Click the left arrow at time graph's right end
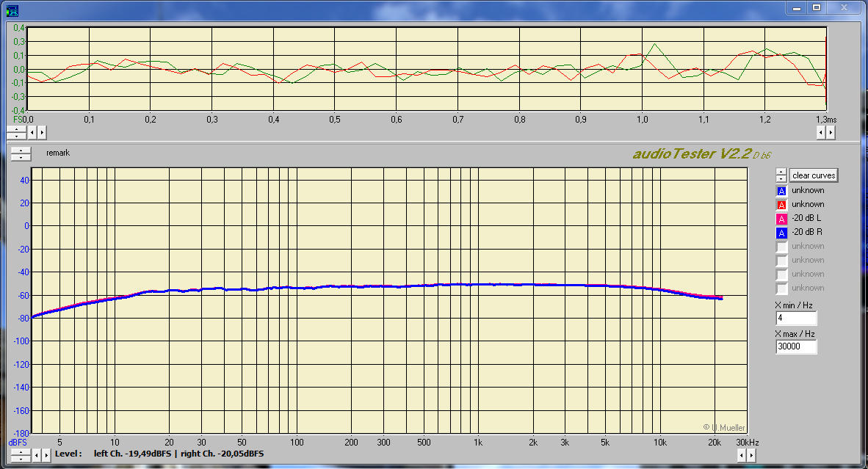The height and width of the screenshot is (469, 868). coord(821,133)
